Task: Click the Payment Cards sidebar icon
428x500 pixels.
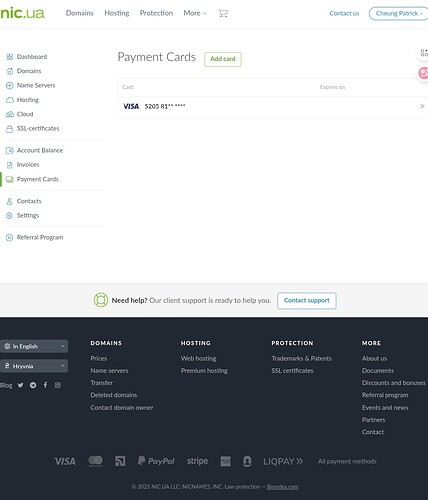Action: click(10, 179)
